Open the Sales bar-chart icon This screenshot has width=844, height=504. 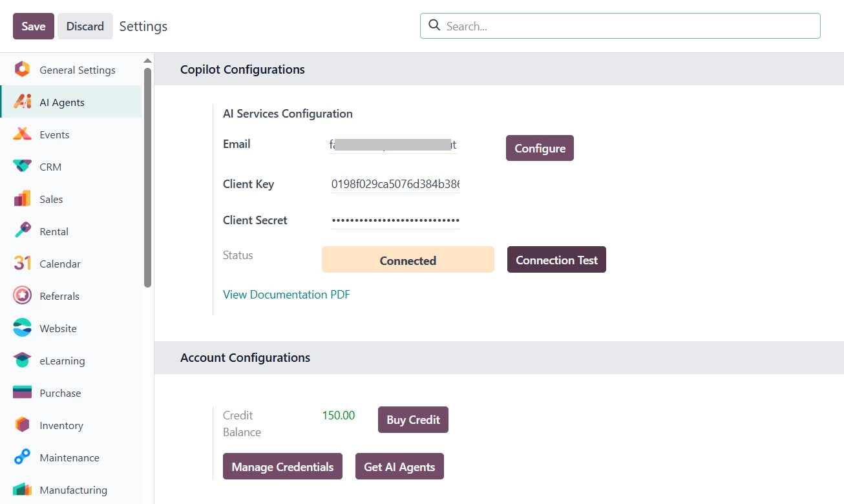pos(23,199)
